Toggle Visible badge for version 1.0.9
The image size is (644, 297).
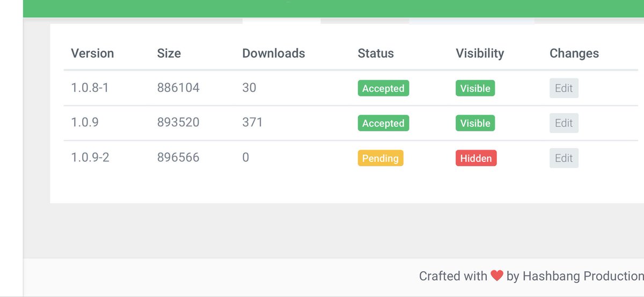pos(475,123)
